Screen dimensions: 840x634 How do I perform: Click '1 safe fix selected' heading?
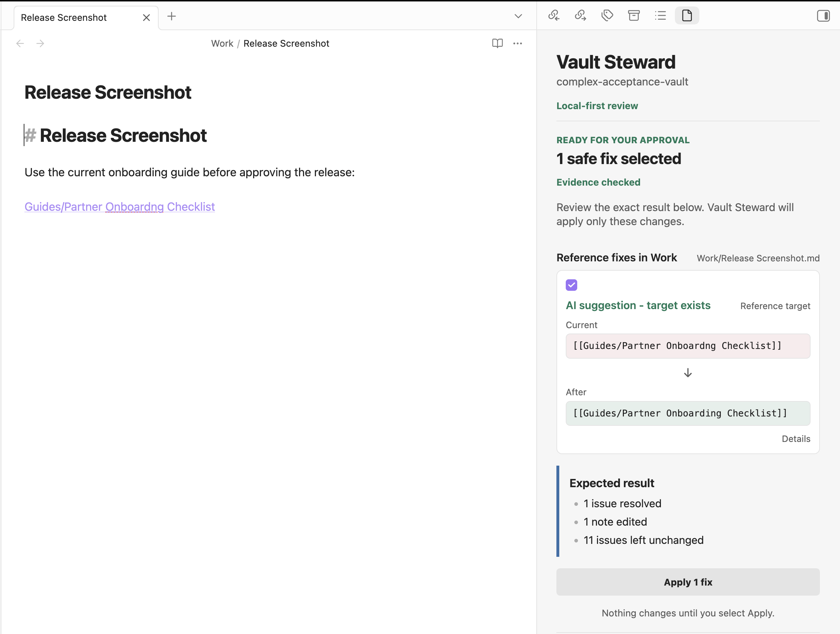[x=619, y=159]
